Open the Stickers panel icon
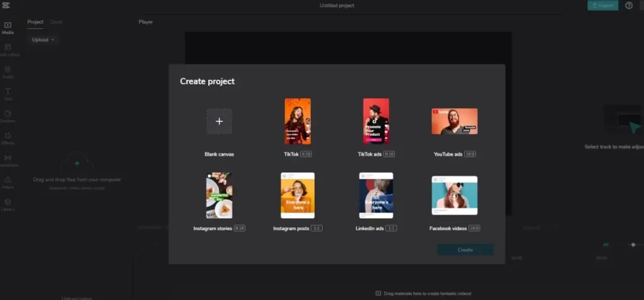 coord(8,116)
